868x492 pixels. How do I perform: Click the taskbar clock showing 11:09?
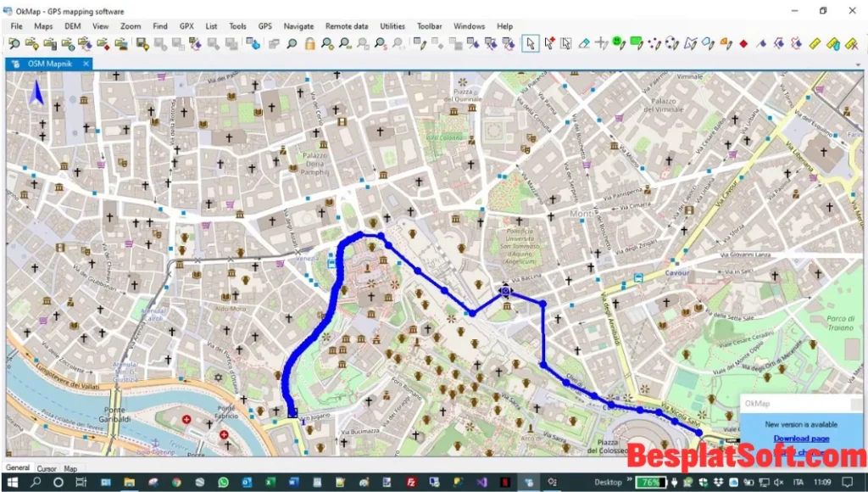pyautogui.click(x=821, y=482)
